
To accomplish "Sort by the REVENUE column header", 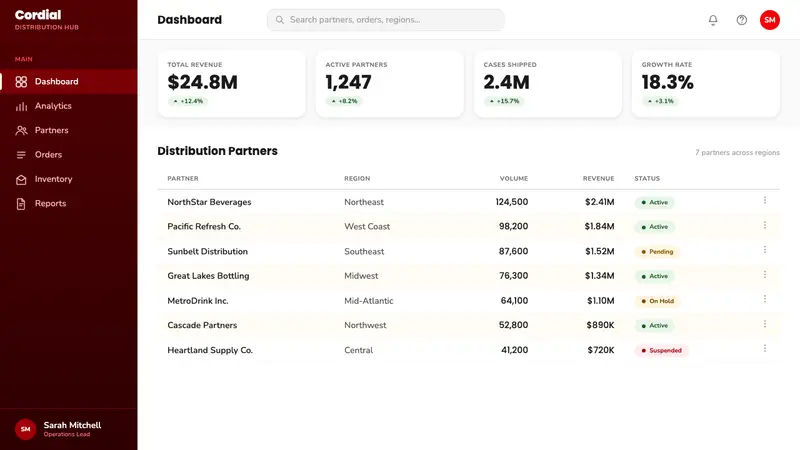I will [x=598, y=179].
